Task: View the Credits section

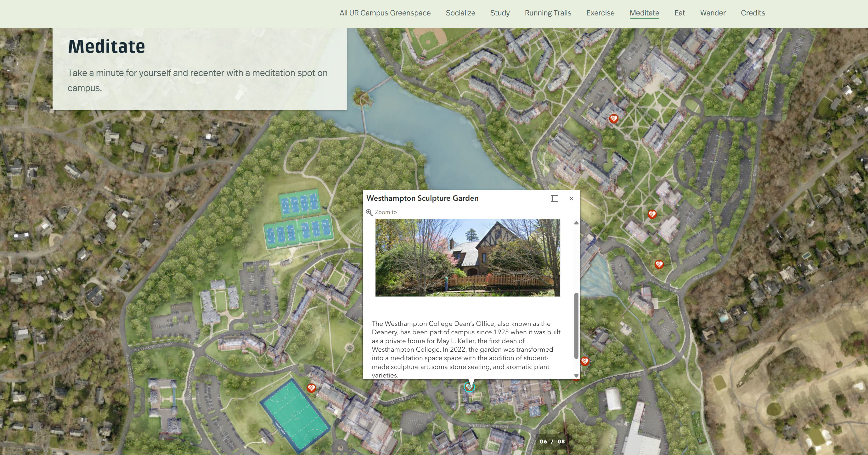Action: click(753, 13)
